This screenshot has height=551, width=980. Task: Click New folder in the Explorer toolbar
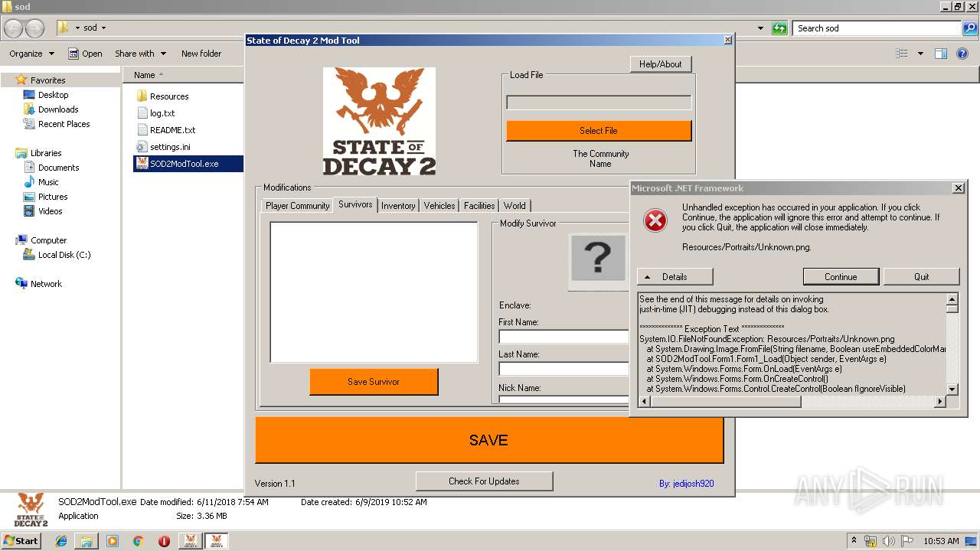pos(201,54)
